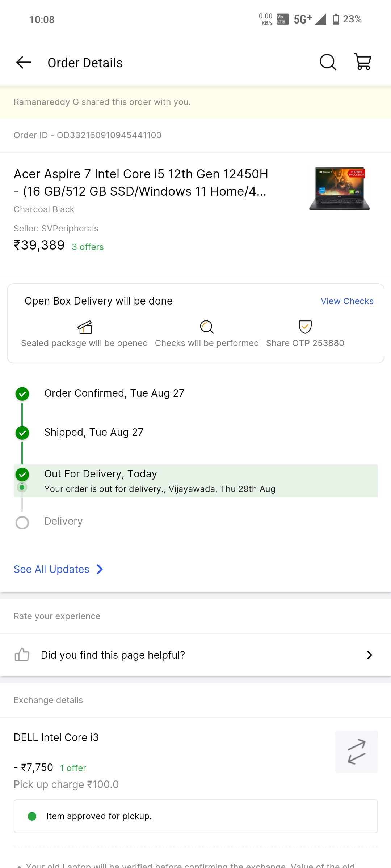Tap the Out For Delivery status row
The height and width of the screenshot is (868, 391).
point(195,481)
